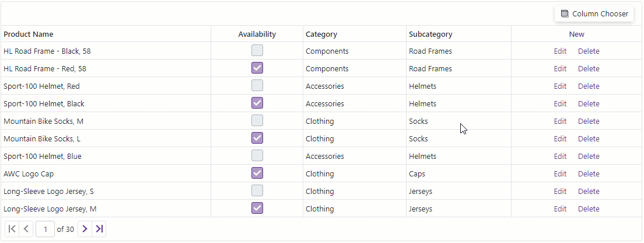
Task: Click the page number input field
Action: (x=45, y=229)
